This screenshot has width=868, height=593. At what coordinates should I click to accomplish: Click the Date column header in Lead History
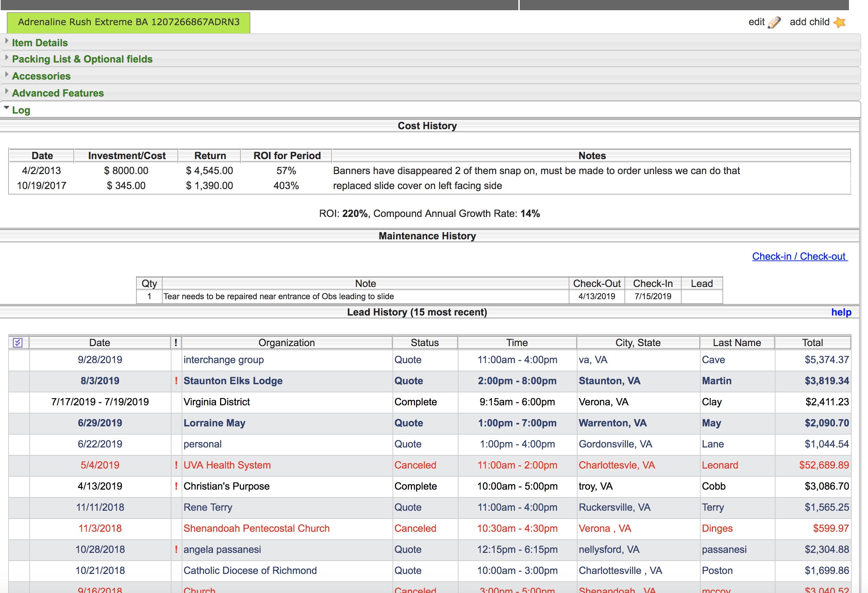[x=100, y=343]
